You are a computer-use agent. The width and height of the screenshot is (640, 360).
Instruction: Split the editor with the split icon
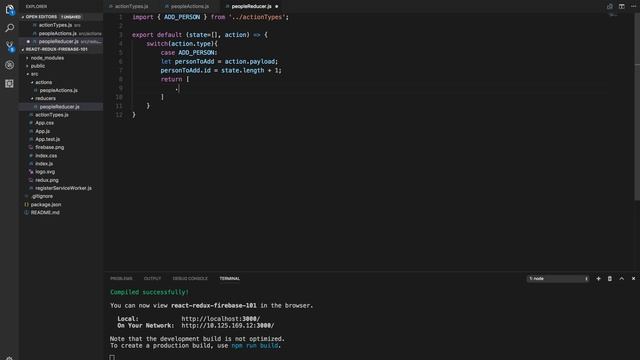pyautogui.click(x=622, y=7)
